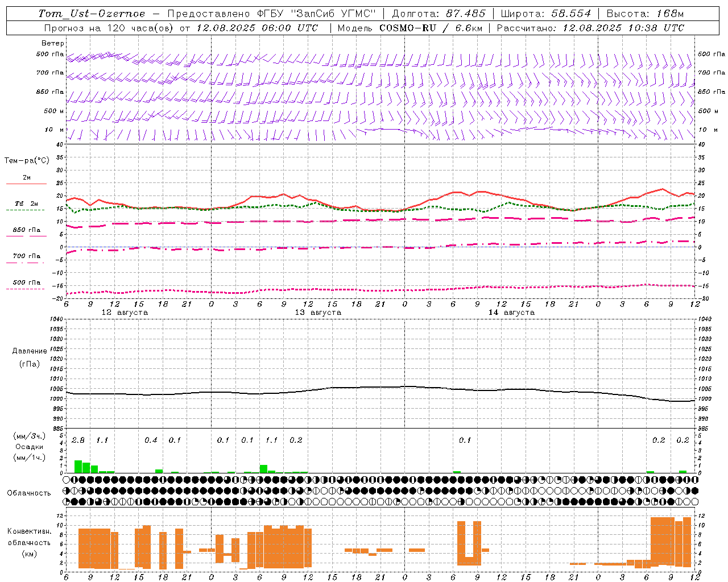
Task: Click the (мм/1ч.) precipitation unit label
Action: pyautogui.click(x=28, y=458)
